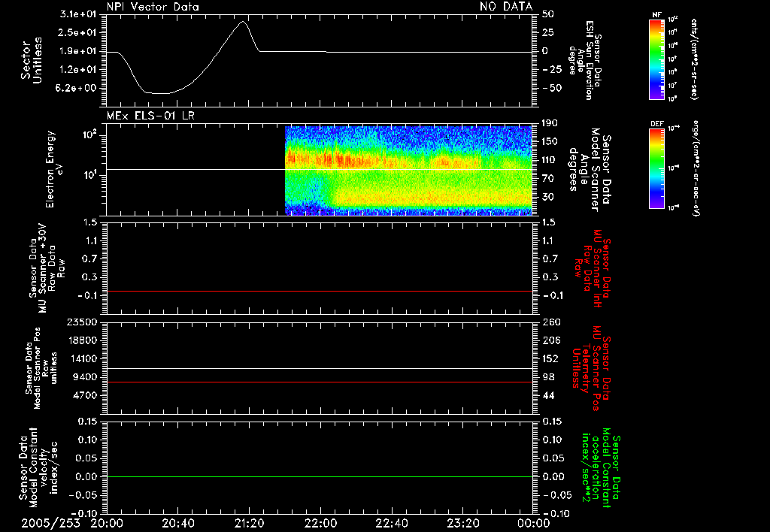
Task: Click the 4700 scanner position tick
Action: point(85,395)
